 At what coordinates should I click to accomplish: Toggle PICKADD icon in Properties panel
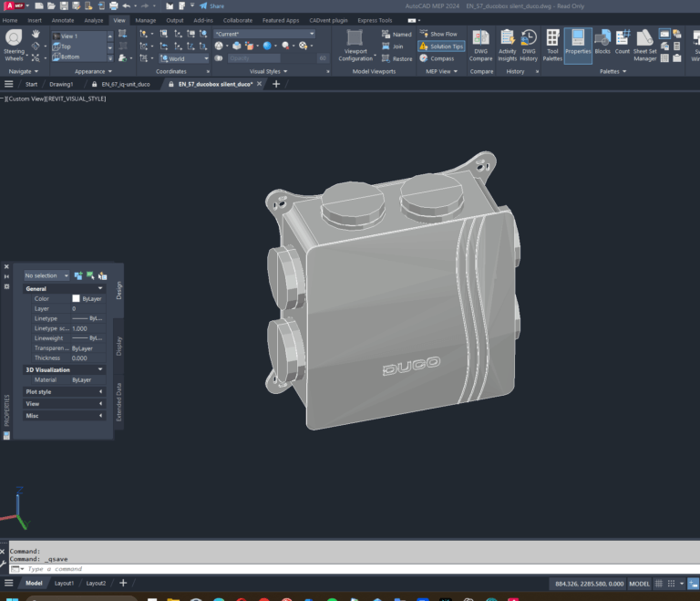(78, 275)
